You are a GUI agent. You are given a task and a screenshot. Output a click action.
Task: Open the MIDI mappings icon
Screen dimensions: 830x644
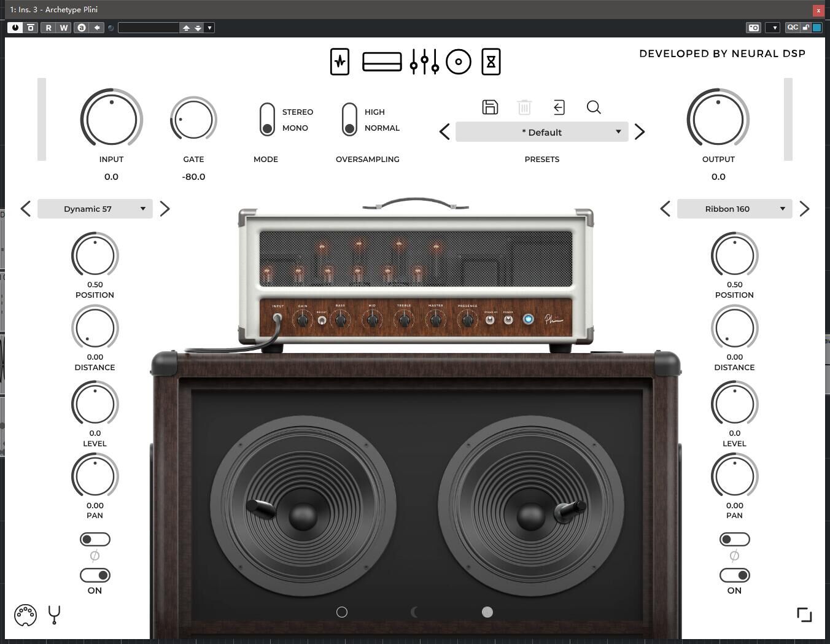(25, 615)
